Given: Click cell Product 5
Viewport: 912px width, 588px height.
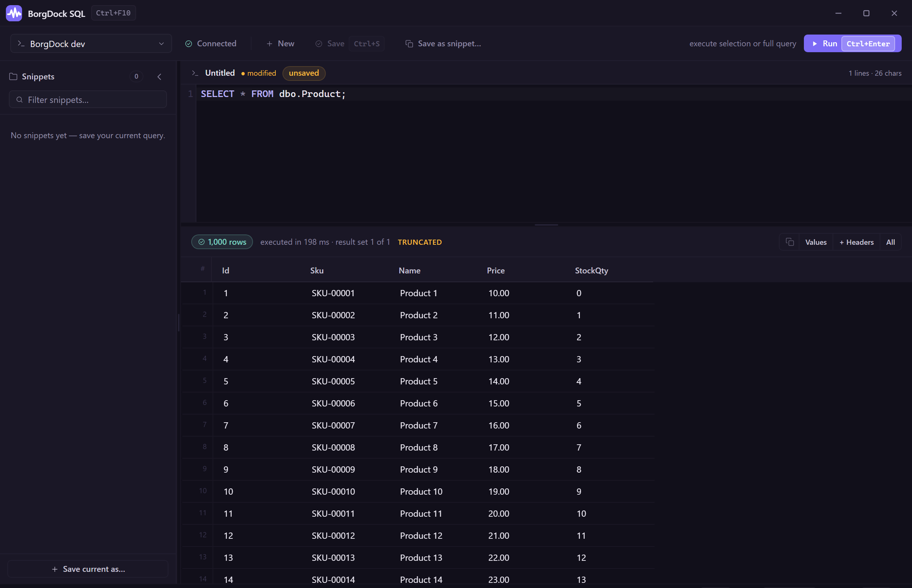Looking at the screenshot, I should coord(419,381).
